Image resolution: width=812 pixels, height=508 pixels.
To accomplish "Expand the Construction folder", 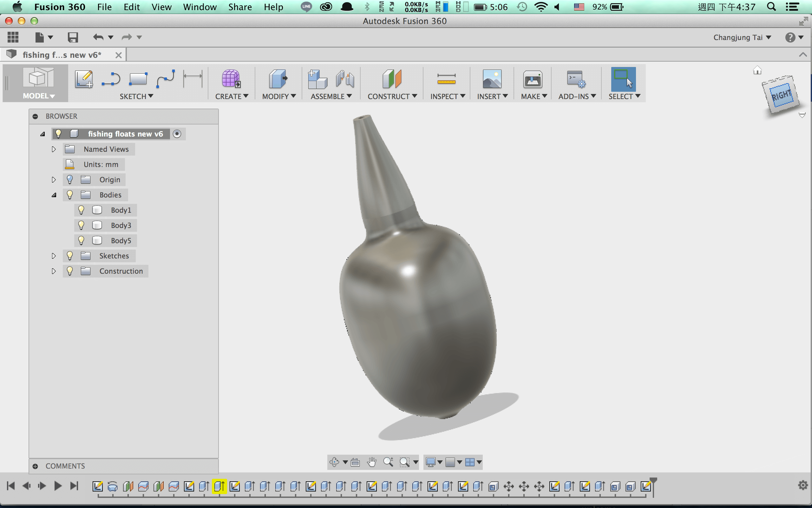I will click(x=54, y=271).
